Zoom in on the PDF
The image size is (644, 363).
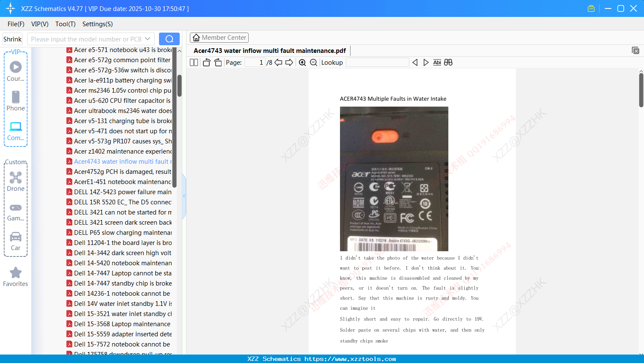[302, 63]
